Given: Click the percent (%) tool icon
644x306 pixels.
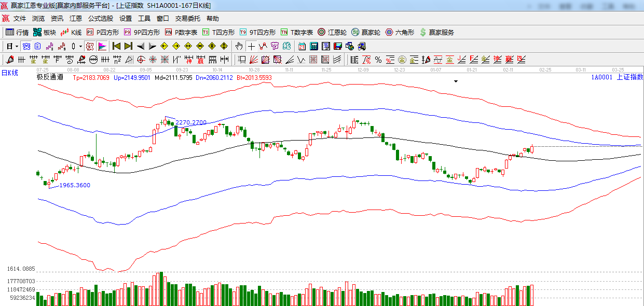Looking at the screenshot, I should pos(378,59).
